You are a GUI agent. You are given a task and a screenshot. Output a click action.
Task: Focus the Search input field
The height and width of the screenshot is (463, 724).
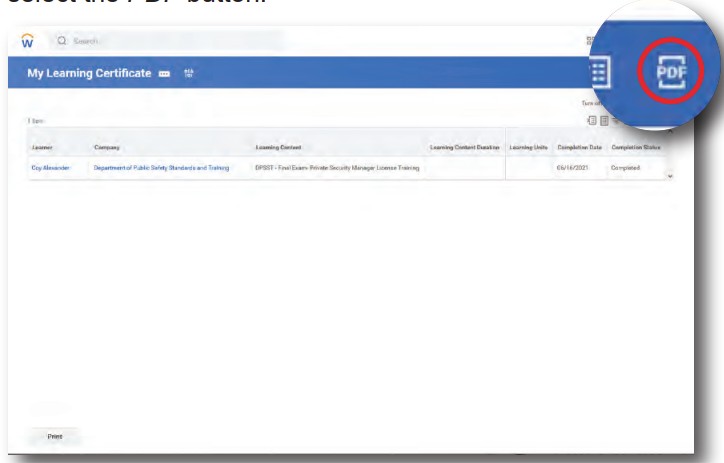[166, 41]
